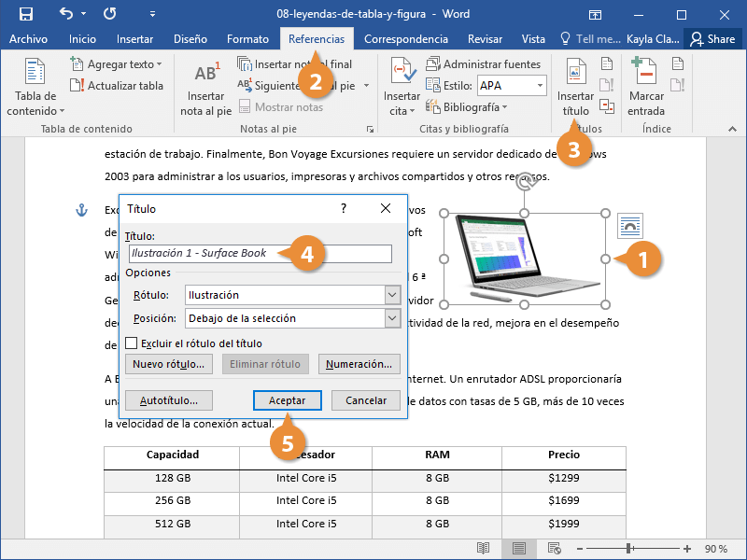Viewport: 747px width, 560px height.
Task: Expand the Rótulo dropdown list
Action: [x=391, y=295]
